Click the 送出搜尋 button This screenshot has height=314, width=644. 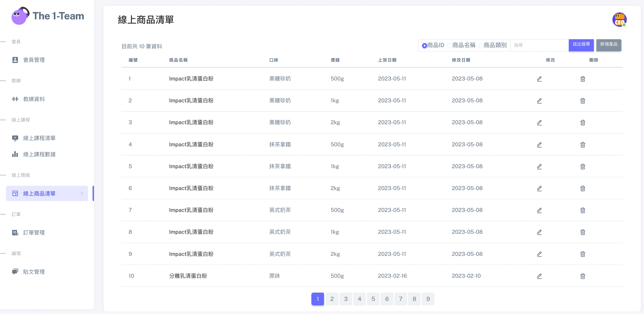(x=581, y=45)
